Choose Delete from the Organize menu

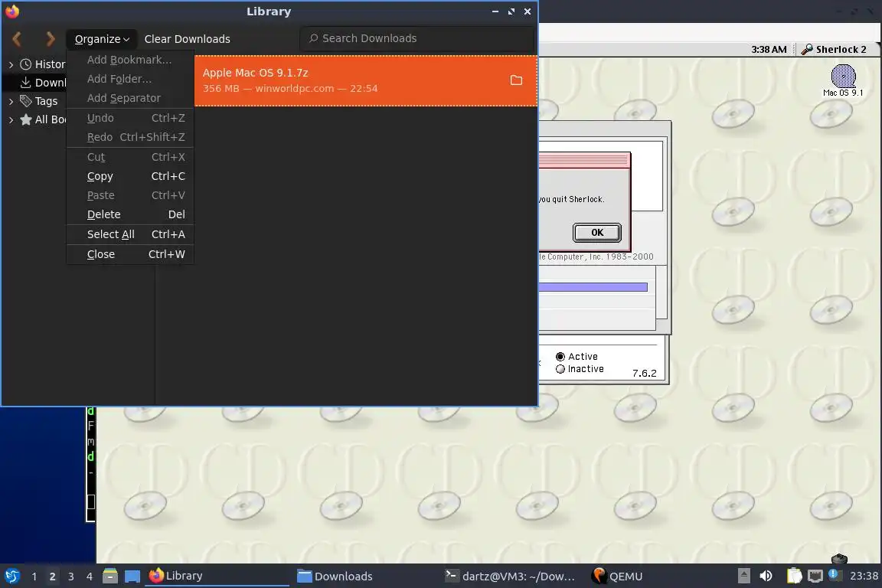(130, 214)
